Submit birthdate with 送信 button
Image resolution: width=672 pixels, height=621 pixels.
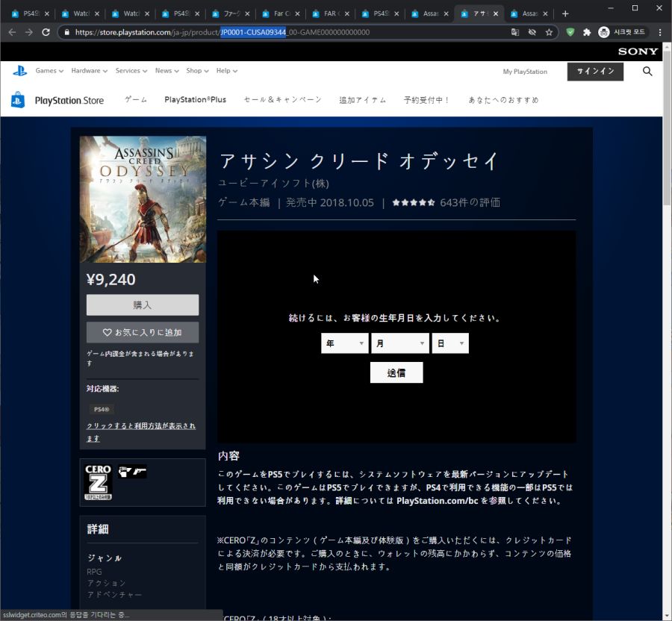(396, 372)
